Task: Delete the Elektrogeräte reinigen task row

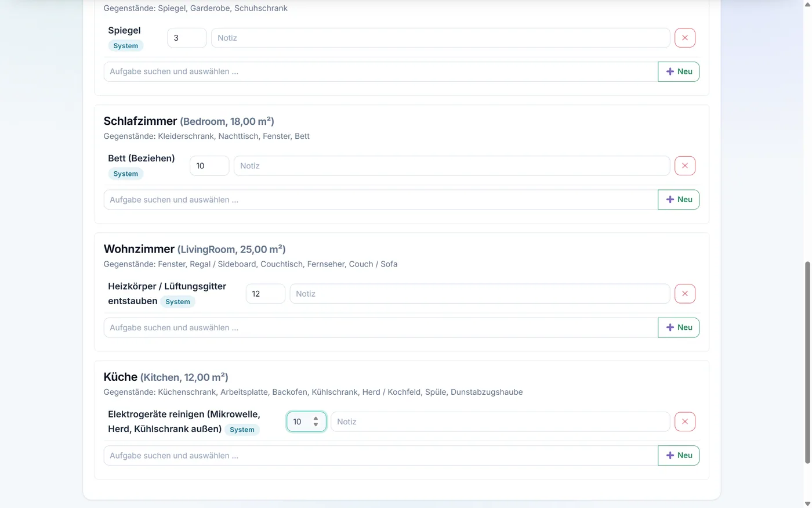Action: 685,421
